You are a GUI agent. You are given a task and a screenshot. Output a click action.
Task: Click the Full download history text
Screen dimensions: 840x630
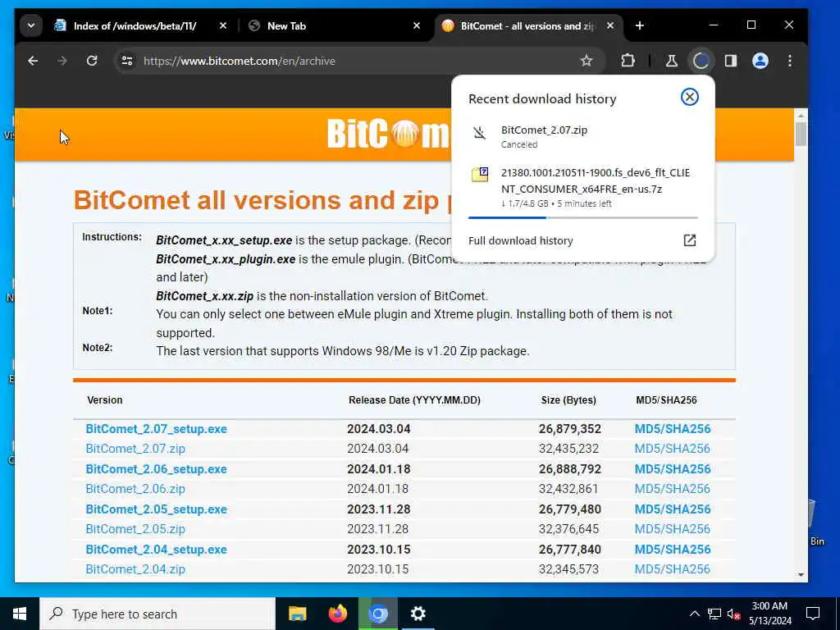(521, 240)
